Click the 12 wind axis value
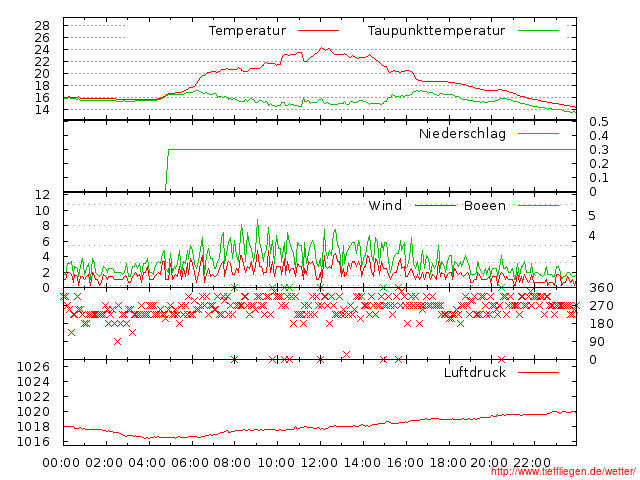The height and width of the screenshot is (480, 640). pos(42,195)
